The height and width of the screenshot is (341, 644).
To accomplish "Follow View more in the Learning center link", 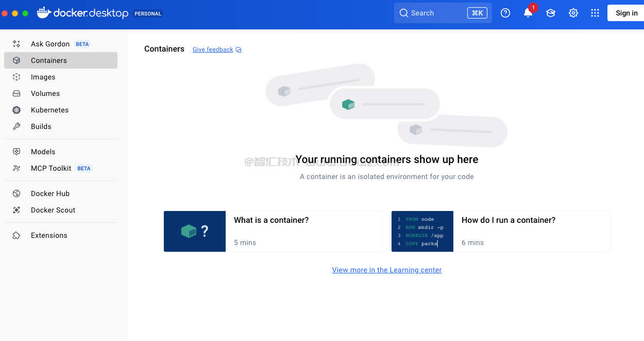I will click(387, 270).
